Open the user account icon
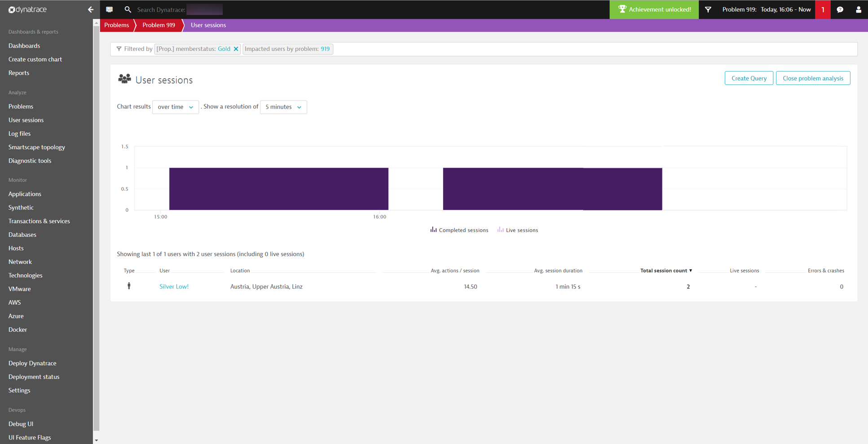The height and width of the screenshot is (444, 868). [859, 9]
